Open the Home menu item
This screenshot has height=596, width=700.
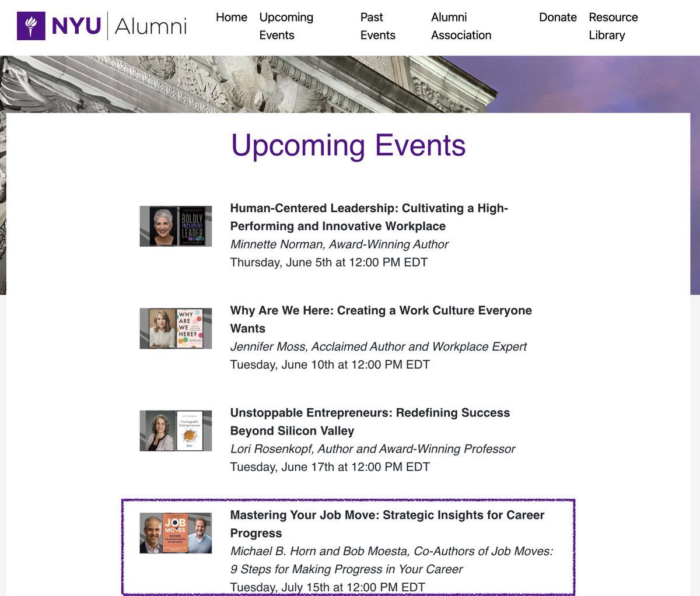[x=232, y=17]
